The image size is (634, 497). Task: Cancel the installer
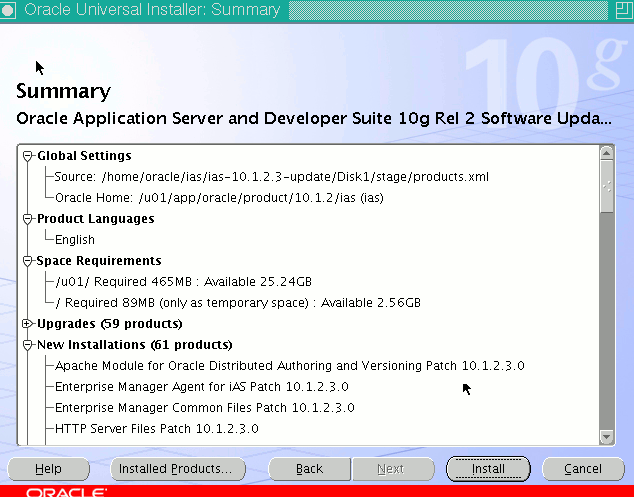pos(583,469)
